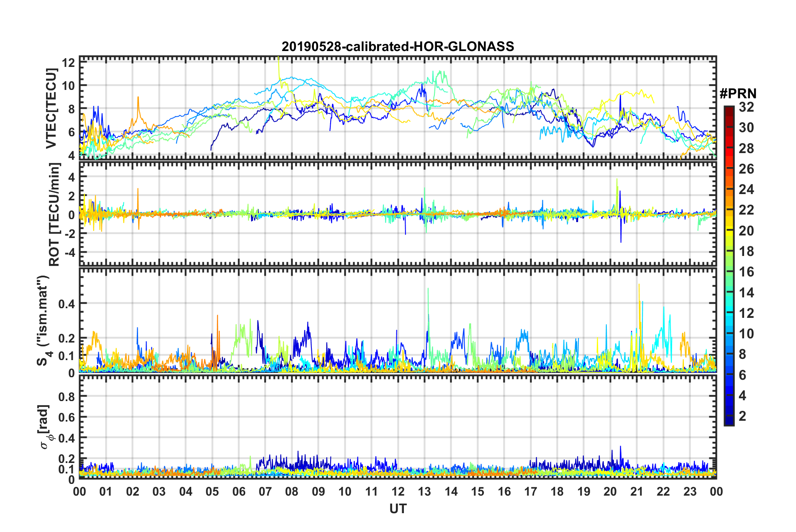This screenshot has height=532, width=796.
Task: Click colorbar tick label 16
Action: click(746, 272)
